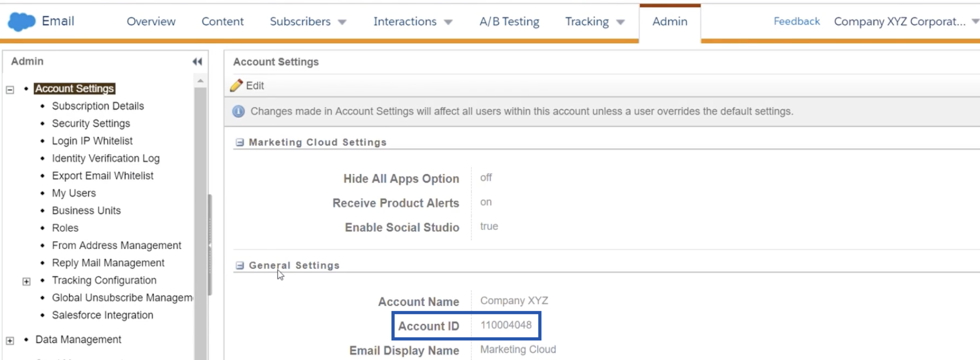Select the Admin tab
Viewport: 980px width, 360px height.
[x=670, y=21]
